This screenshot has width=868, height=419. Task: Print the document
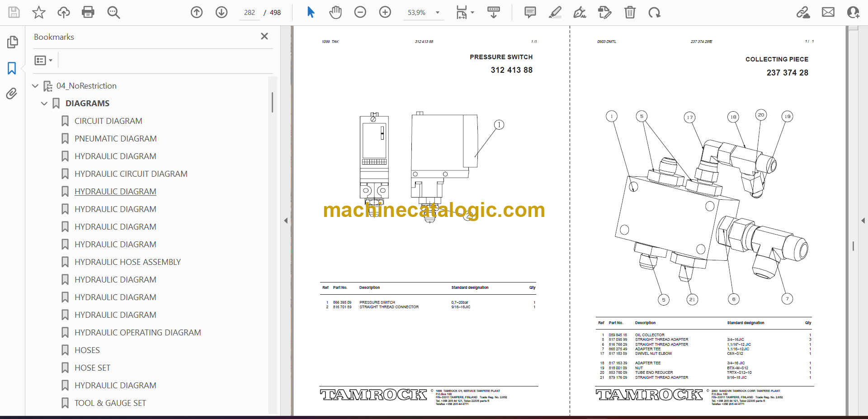tap(88, 12)
